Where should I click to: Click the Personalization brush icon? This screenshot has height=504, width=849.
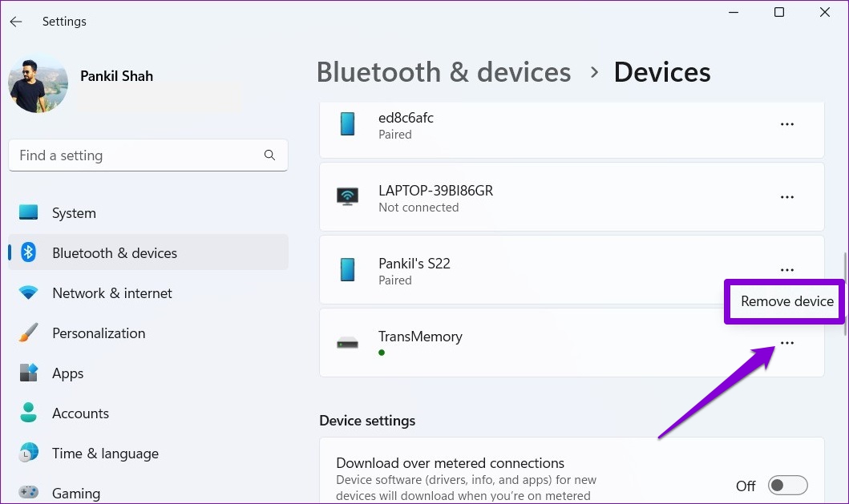point(29,333)
